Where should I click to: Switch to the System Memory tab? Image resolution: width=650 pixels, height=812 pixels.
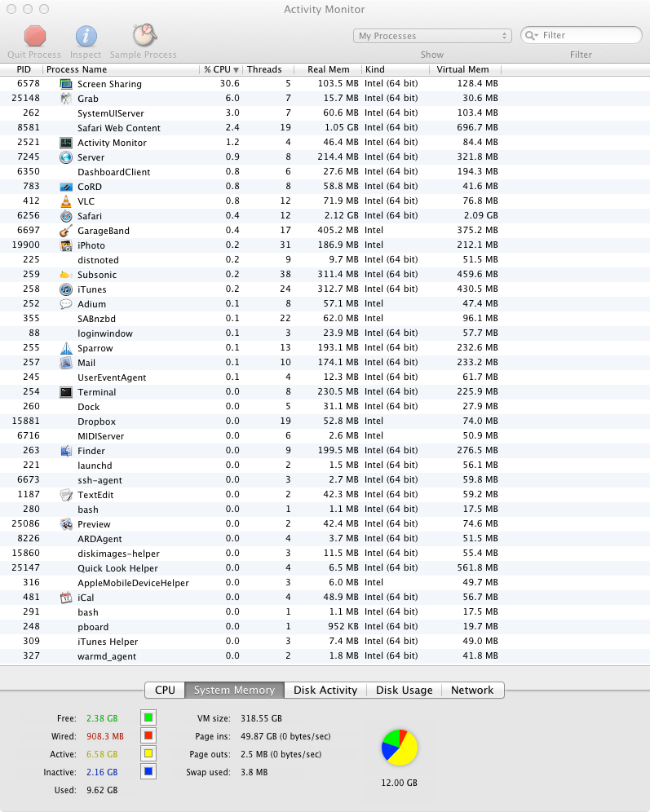(x=234, y=690)
